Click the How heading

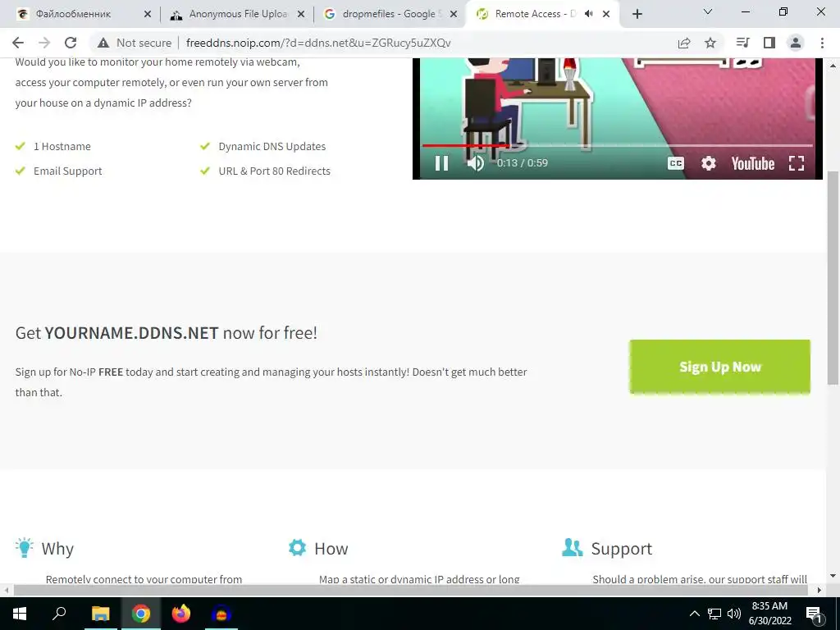pos(331,549)
